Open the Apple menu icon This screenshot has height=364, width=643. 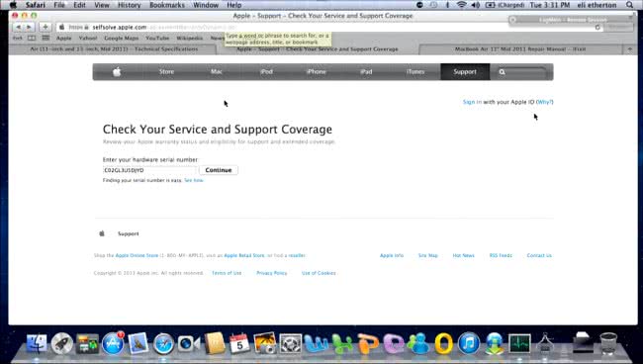click(x=13, y=5)
